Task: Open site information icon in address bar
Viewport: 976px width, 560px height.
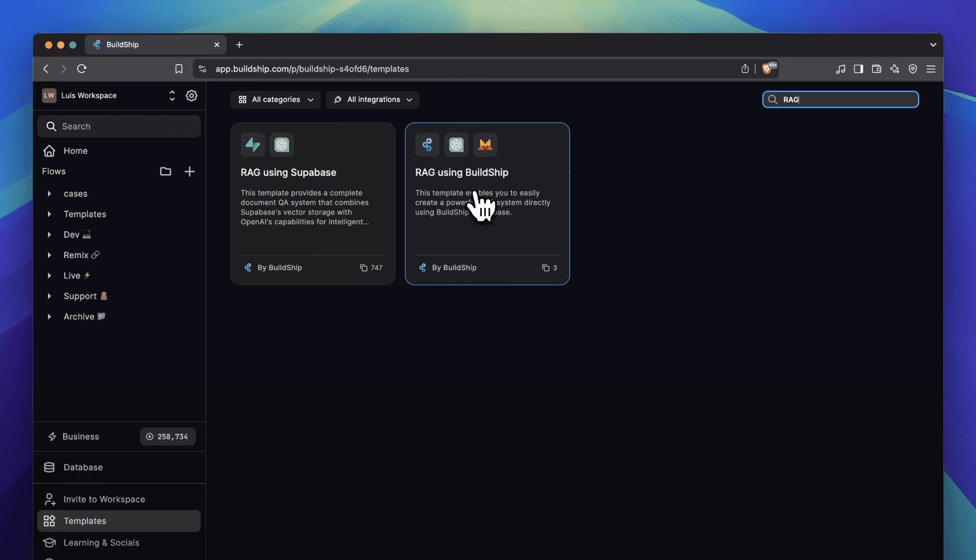Action: tap(203, 69)
